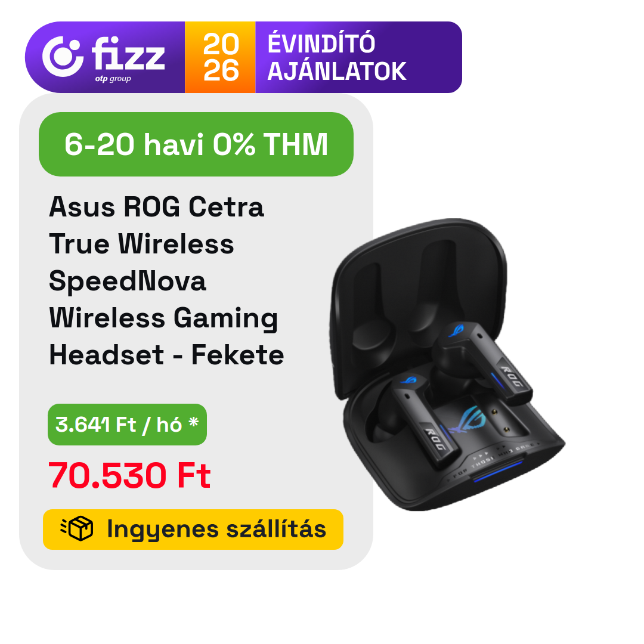Click the 70.530 Ft red price

[130, 475]
